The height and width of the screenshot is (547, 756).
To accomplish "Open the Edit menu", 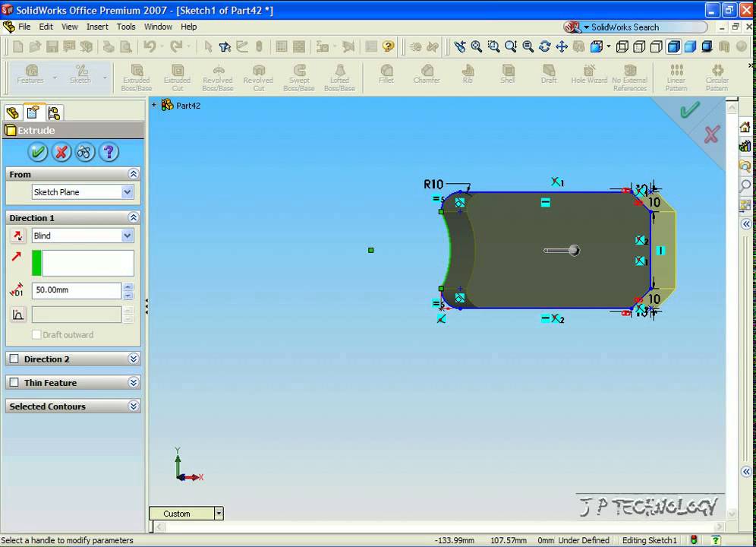I will [x=46, y=27].
